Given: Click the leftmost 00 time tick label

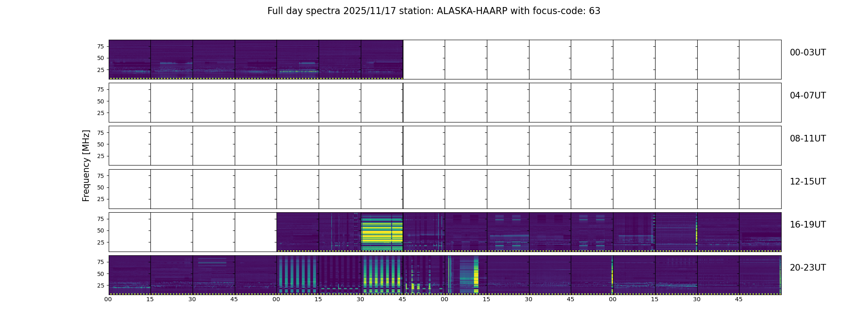Looking at the screenshot, I should point(108,300).
